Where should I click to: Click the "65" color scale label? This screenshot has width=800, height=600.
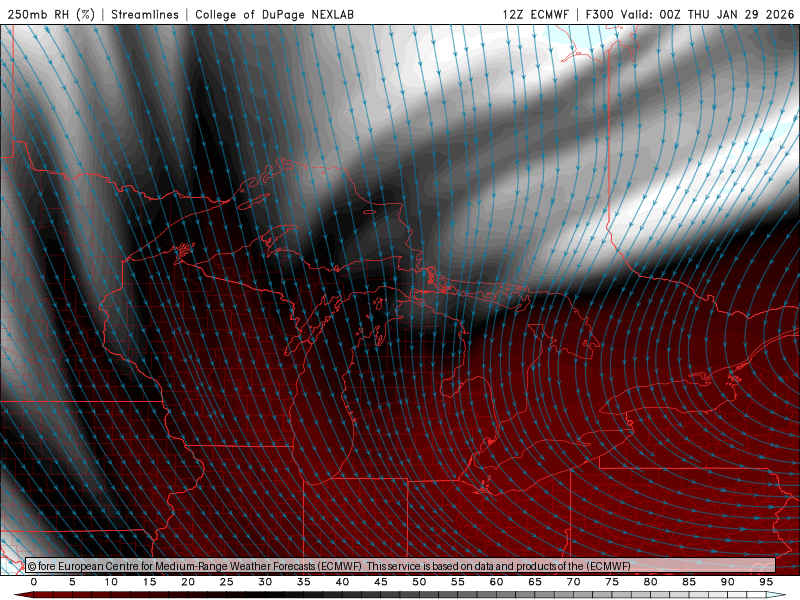(535, 582)
